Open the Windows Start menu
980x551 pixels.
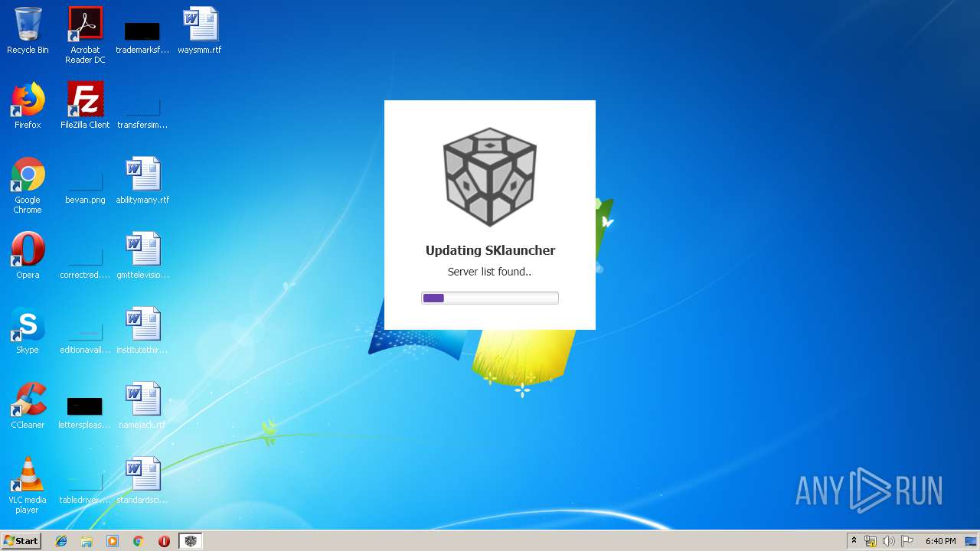(21, 540)
